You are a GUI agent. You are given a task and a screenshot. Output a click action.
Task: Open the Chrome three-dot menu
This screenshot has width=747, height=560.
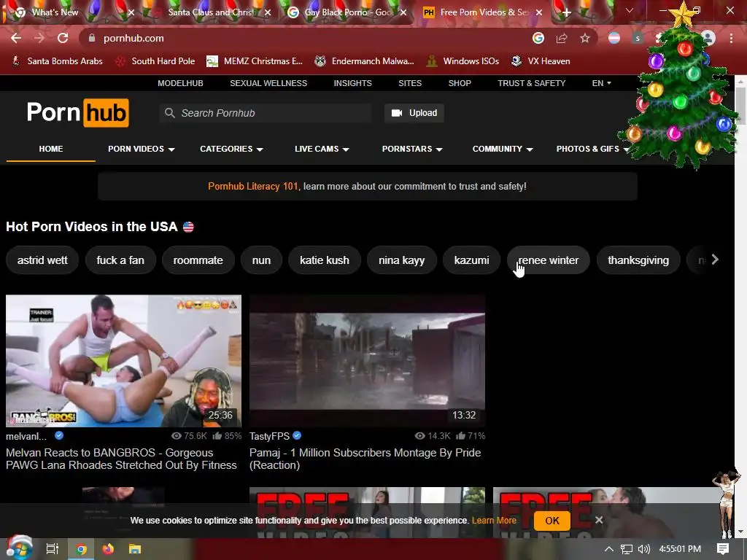[731, 38]
